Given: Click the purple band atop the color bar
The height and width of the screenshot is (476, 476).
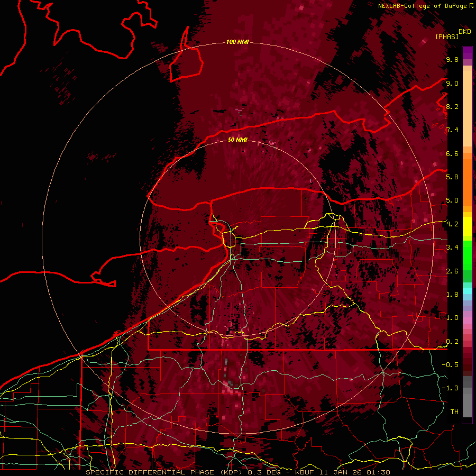Looking at the screenshot, I should [467, 53].
